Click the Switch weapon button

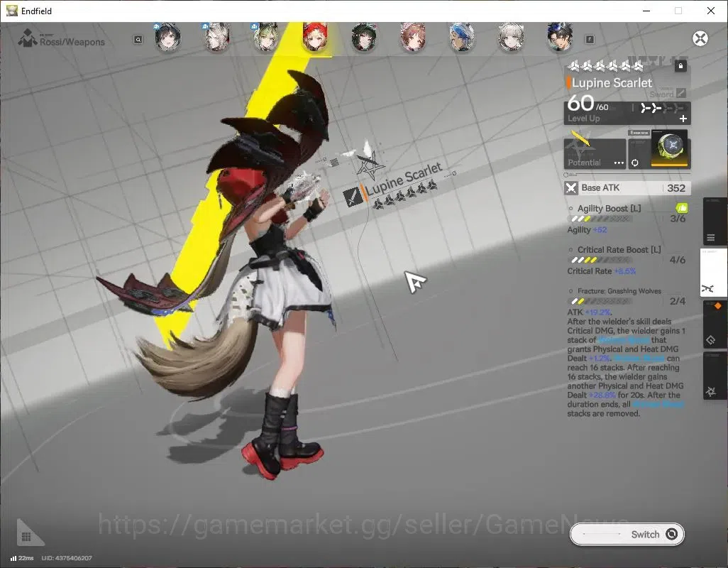627,534
